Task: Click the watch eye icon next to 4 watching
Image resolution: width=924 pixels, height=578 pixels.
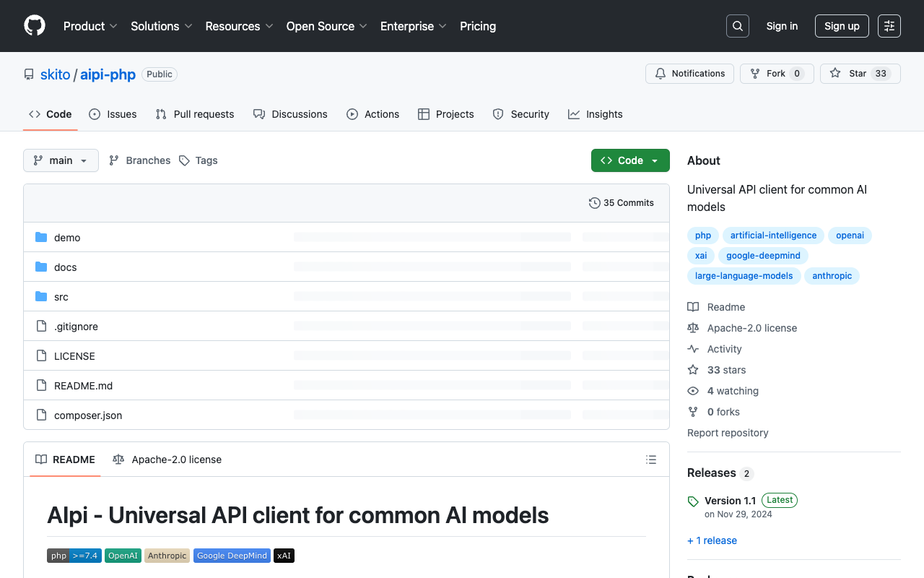Action: 692,391
